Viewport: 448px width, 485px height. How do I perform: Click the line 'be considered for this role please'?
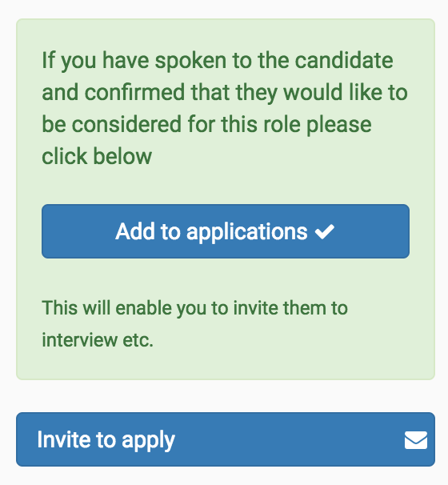206,125
